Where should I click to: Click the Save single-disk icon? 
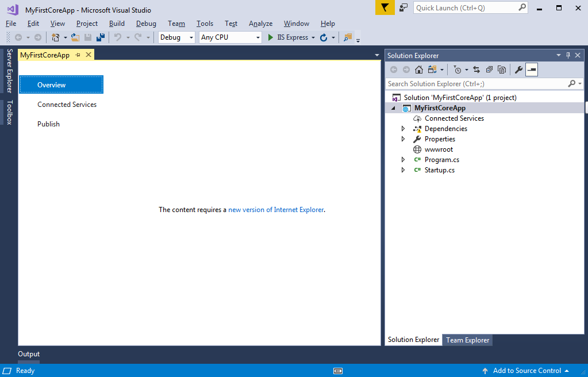tap(88, 37)
